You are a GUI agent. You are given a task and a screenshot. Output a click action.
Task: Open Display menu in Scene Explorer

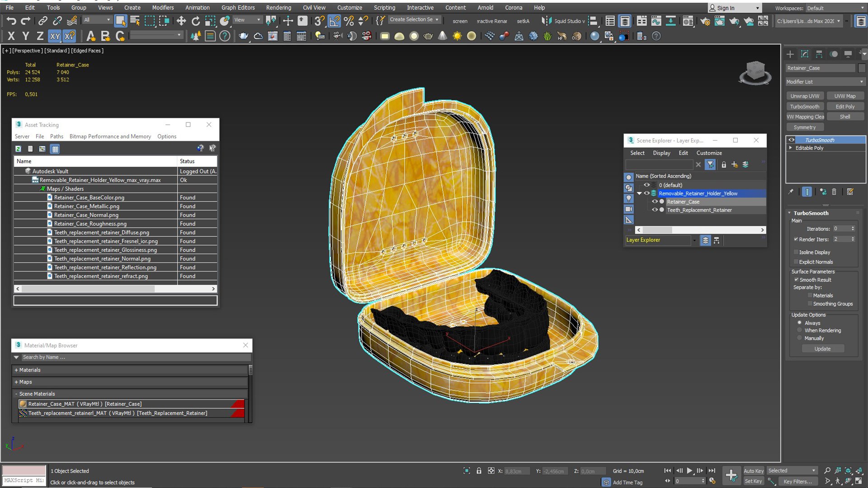click(x=661, y=153)
